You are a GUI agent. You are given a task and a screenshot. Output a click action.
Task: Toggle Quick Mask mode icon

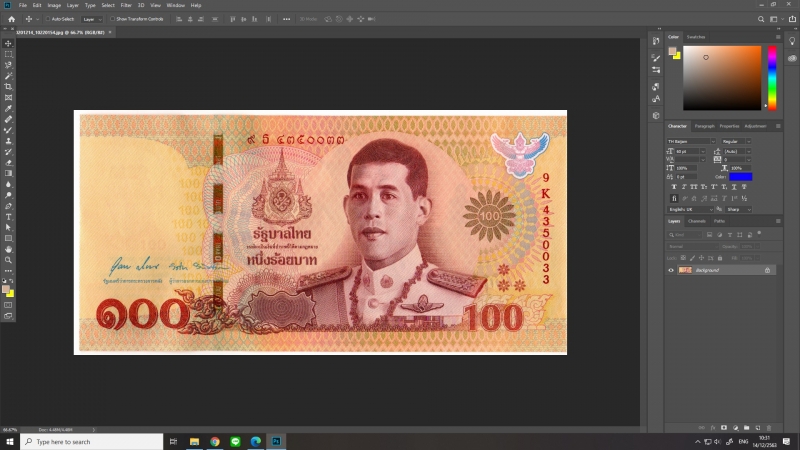click(x=8, y=305)
